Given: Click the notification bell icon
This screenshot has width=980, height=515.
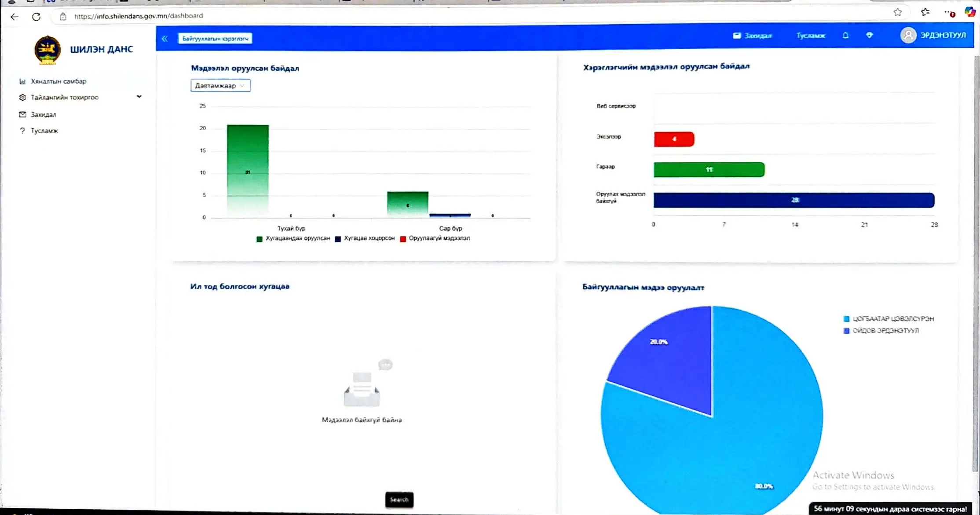Looking at the screenshot, I should [845, 36].
